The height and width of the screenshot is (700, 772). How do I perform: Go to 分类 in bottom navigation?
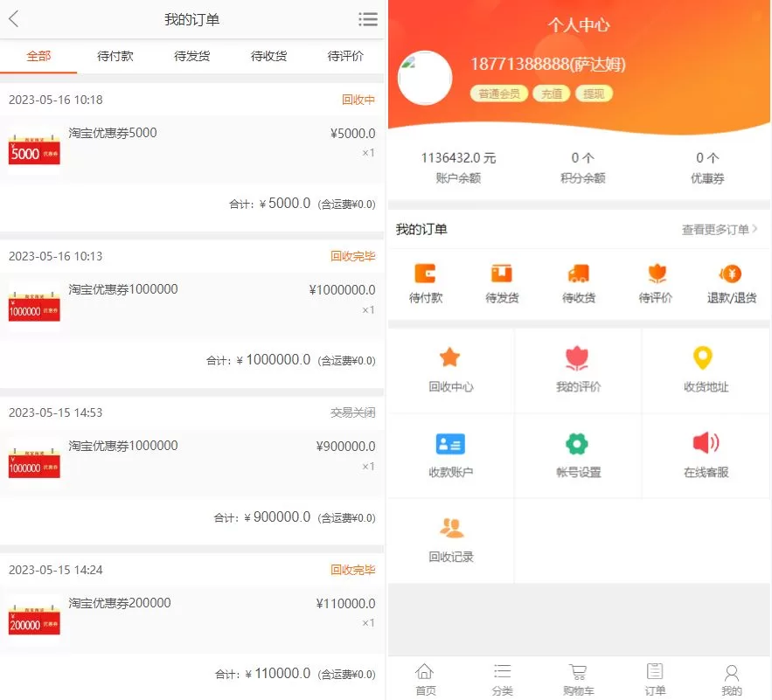pos(502,679)
